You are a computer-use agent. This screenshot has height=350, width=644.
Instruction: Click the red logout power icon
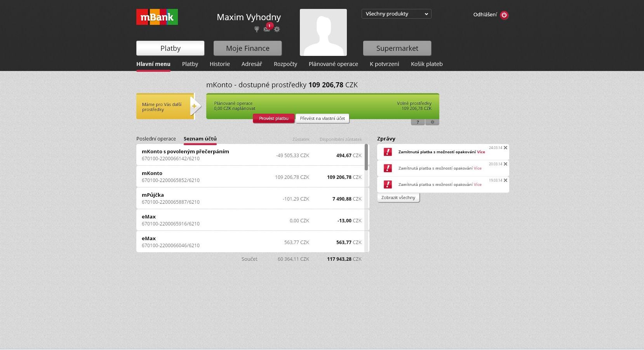(x=504, y=15)
